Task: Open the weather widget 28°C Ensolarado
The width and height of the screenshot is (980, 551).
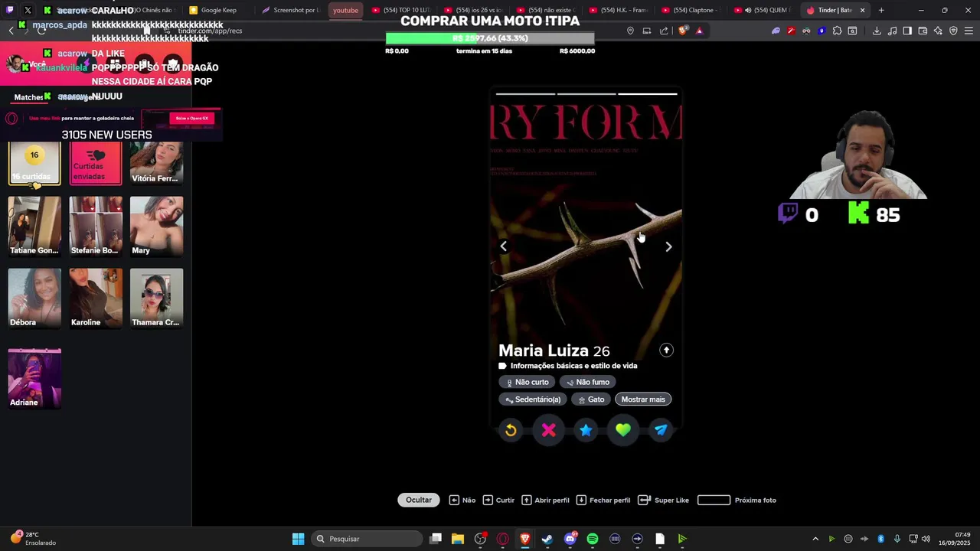Action: [34, 539]
